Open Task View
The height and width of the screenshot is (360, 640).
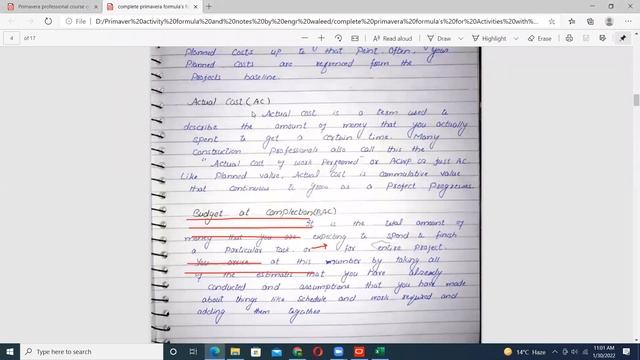[x=193, y=351]
